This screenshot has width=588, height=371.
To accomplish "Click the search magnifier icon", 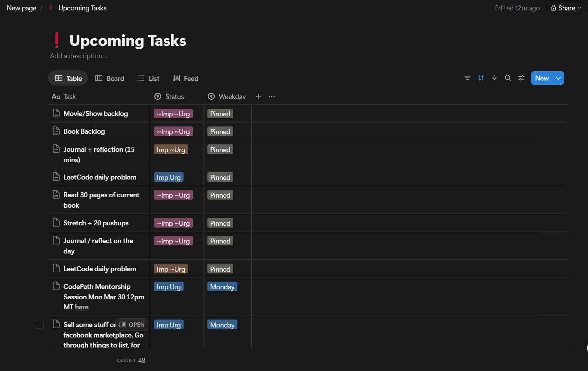I will coord(508,78).
